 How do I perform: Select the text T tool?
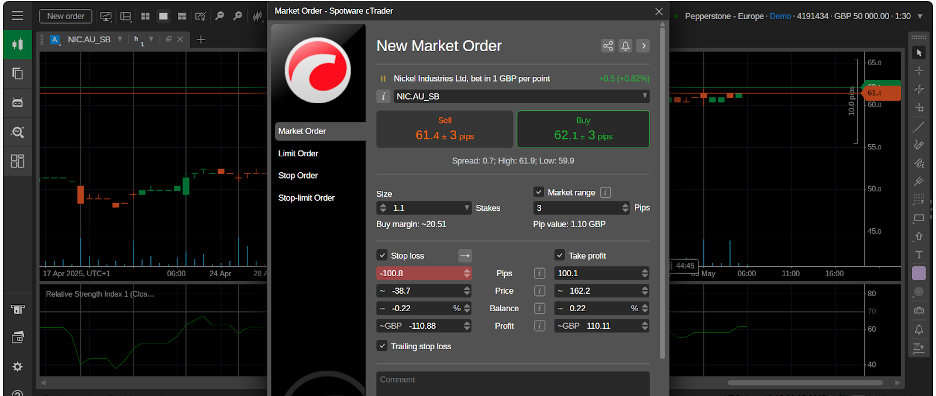click(919, 255)
